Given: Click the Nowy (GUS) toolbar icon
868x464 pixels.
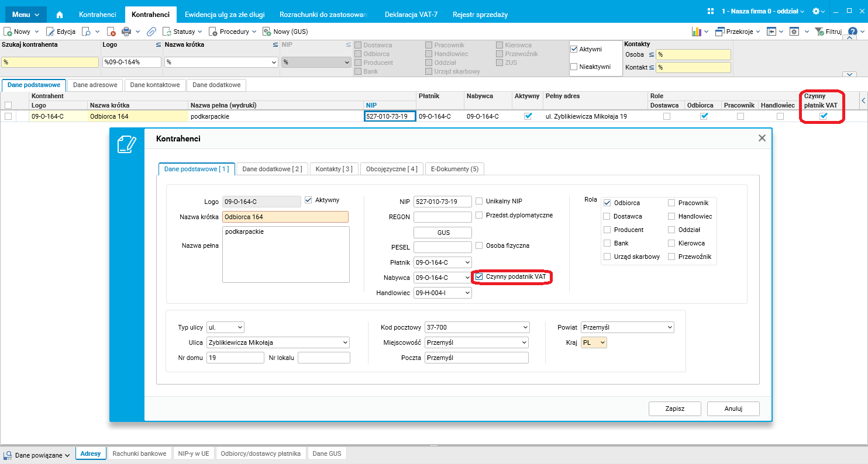Looking at the screenshot, I should [x=267, y=32].
